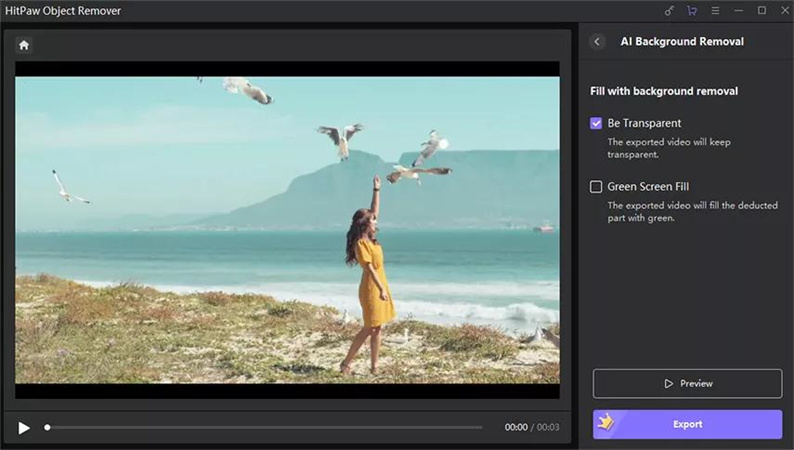Click the crown icon on Export button
The image size is (794, 450).
606,423
